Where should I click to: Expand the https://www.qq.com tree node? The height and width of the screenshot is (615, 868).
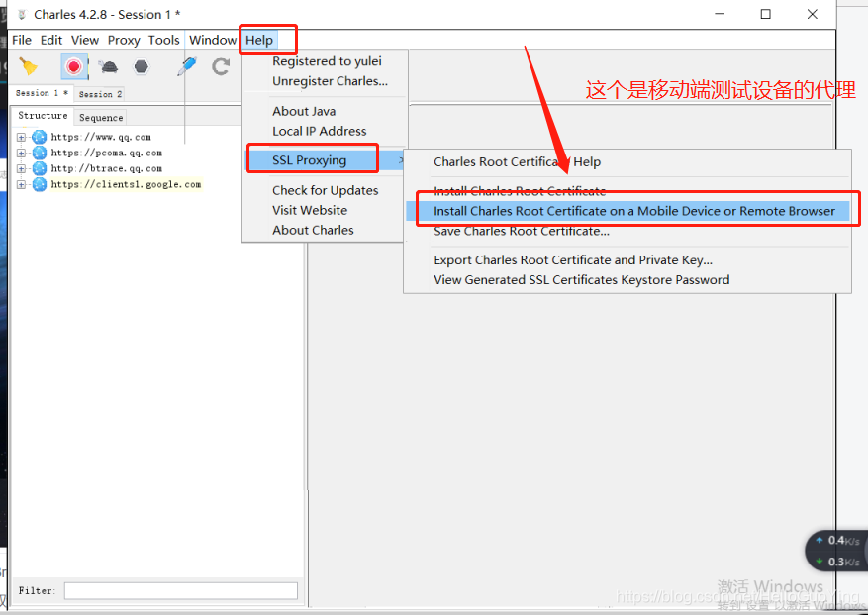(x=21, y=137)
